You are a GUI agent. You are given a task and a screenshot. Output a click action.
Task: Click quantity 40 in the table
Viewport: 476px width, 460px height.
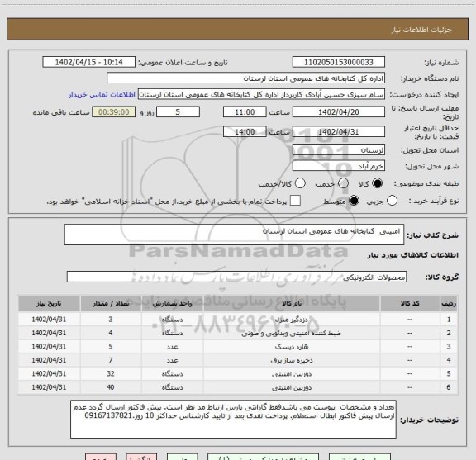[111, 387]
